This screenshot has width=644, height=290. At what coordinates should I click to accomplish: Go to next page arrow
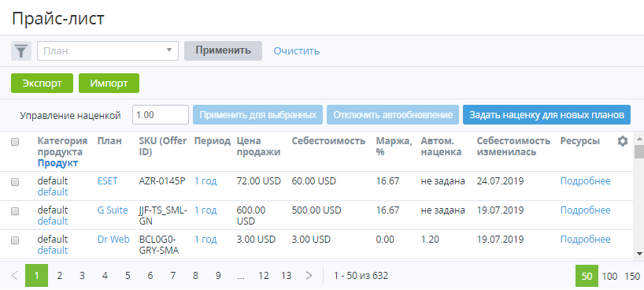pyautogui.click(x=309, y=276)
